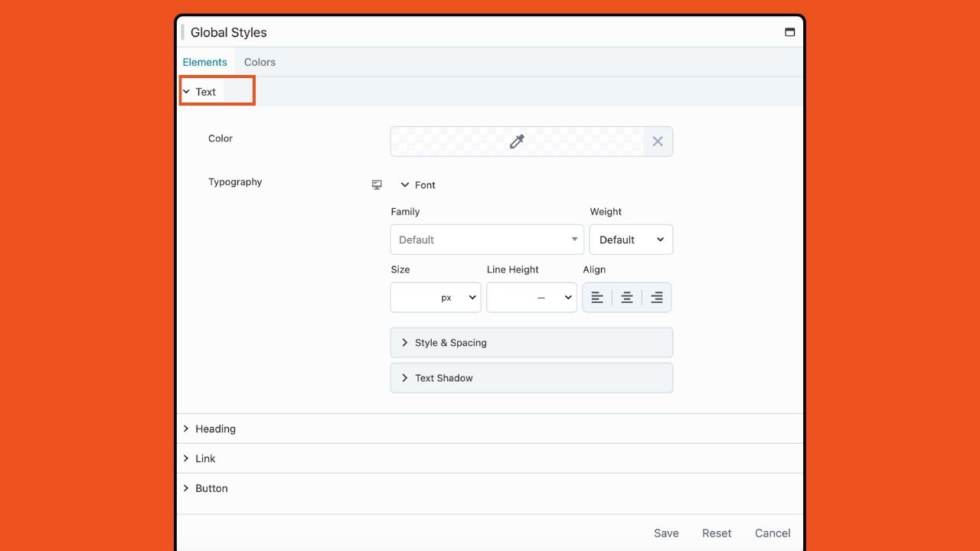This screenshot has height=551, width=980.
Task: Click the eyedropper color picker icon
Action: coord(517,142)
